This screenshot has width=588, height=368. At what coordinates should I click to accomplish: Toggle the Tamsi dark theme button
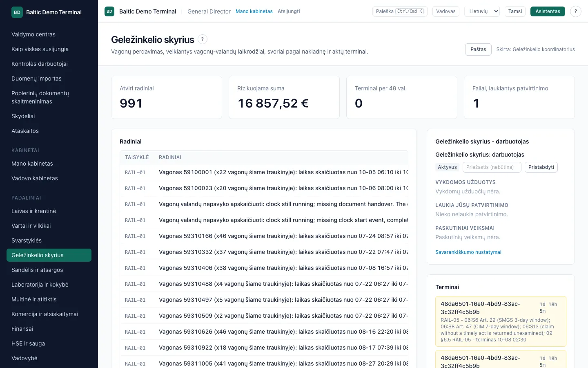click(x=515, y=11)
